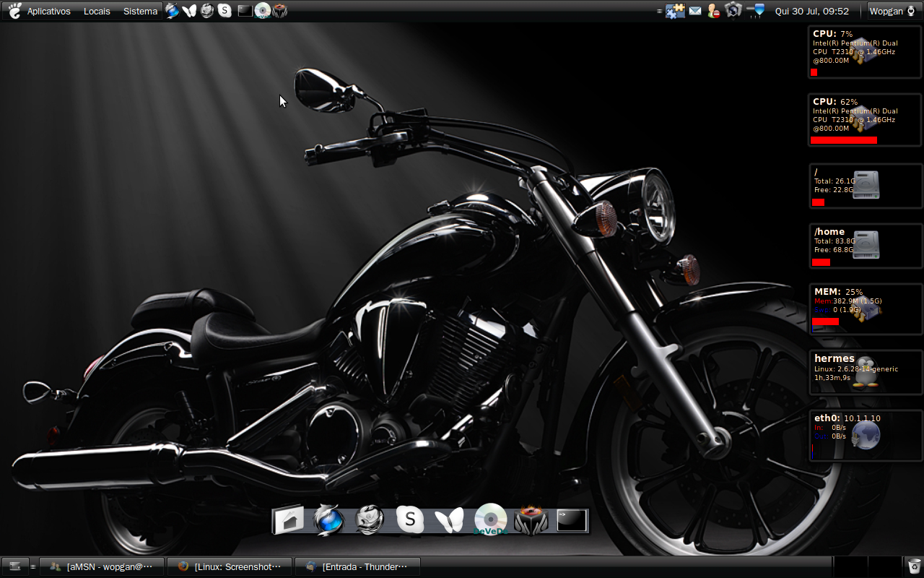Launch DeVeDe disc icon in dock
The width and height of the screenshot is (924, 578).
tap(490, 519)
